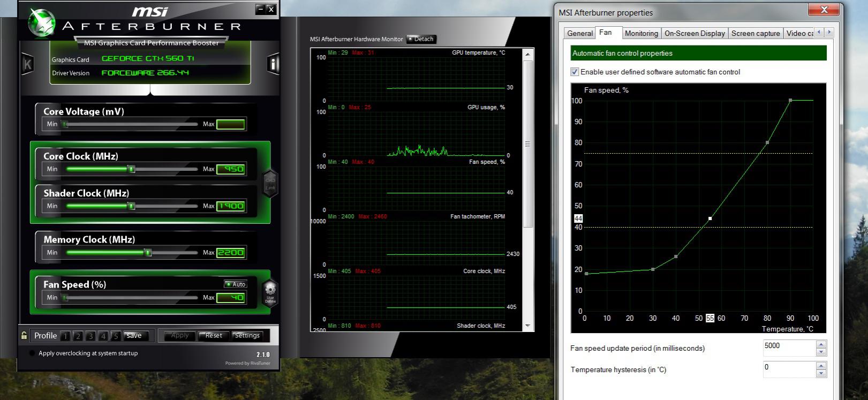The width and height of the screenshot is (868, 400).
Task: Click the empty Core Voltage value field
Action: (x=231, y=124)
